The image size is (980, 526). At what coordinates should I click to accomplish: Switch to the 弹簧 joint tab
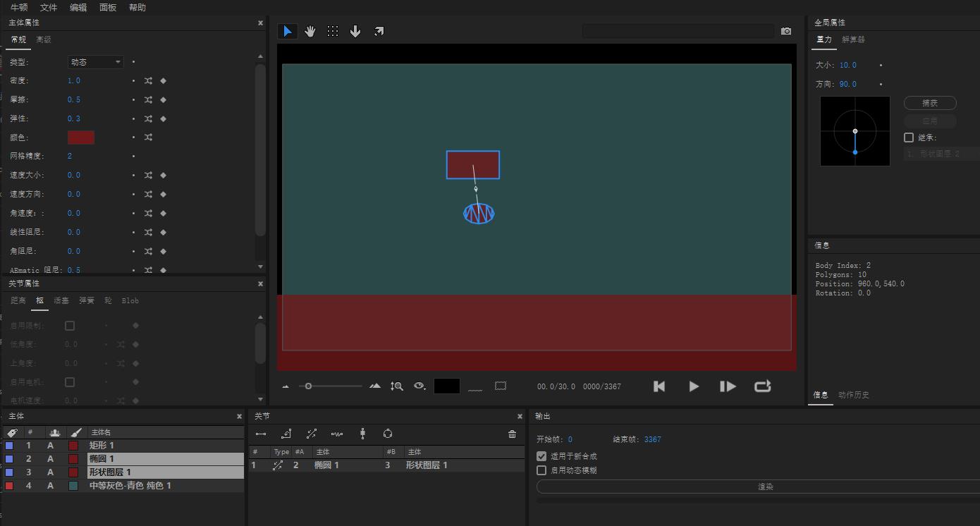tap(87, 301)
